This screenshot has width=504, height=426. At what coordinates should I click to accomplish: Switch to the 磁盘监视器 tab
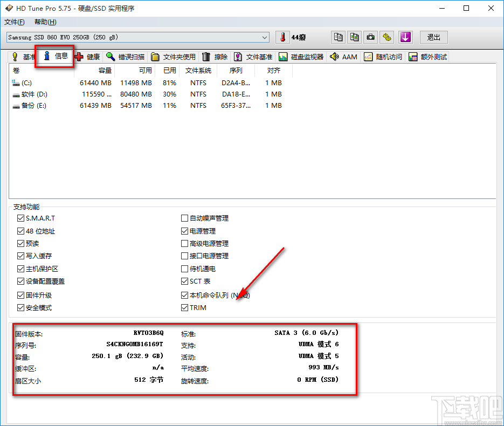click(x=301, y=57)
